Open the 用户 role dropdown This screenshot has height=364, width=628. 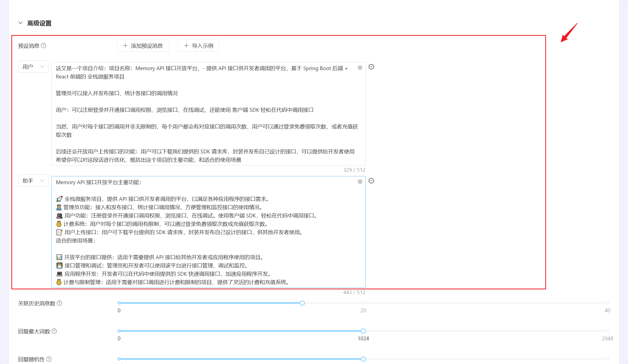pos(33,67)
